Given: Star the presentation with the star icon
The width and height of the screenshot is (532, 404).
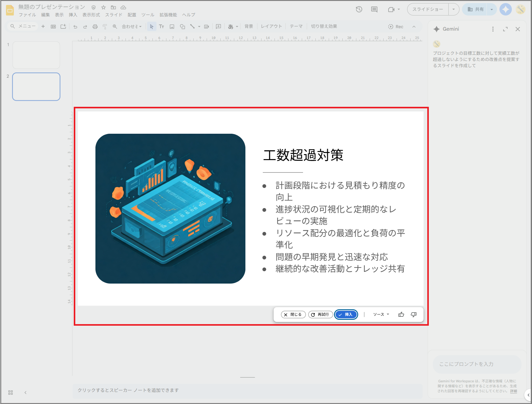Looking at the screenshot, I should [x=103, y=7].
